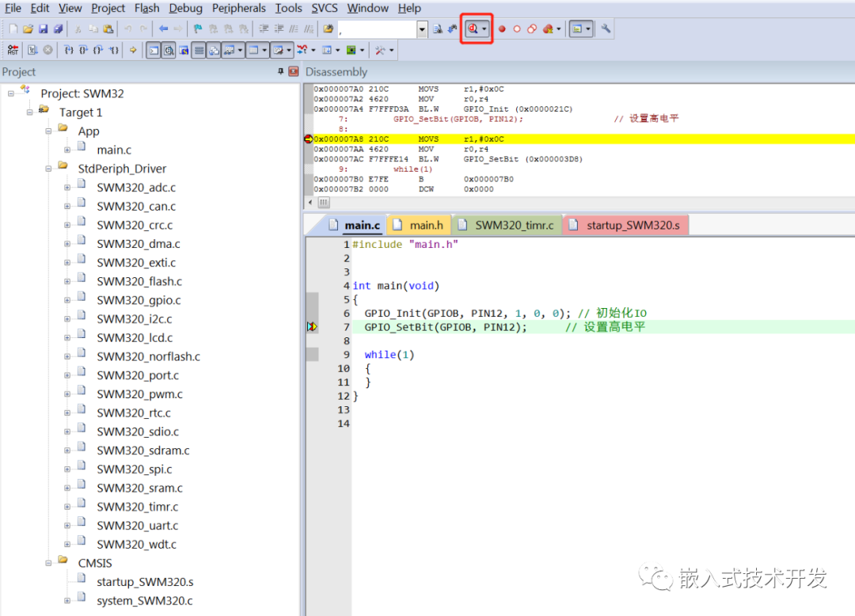
Task: Click the Find in Files icon
Action: click(x=329, y=29)
